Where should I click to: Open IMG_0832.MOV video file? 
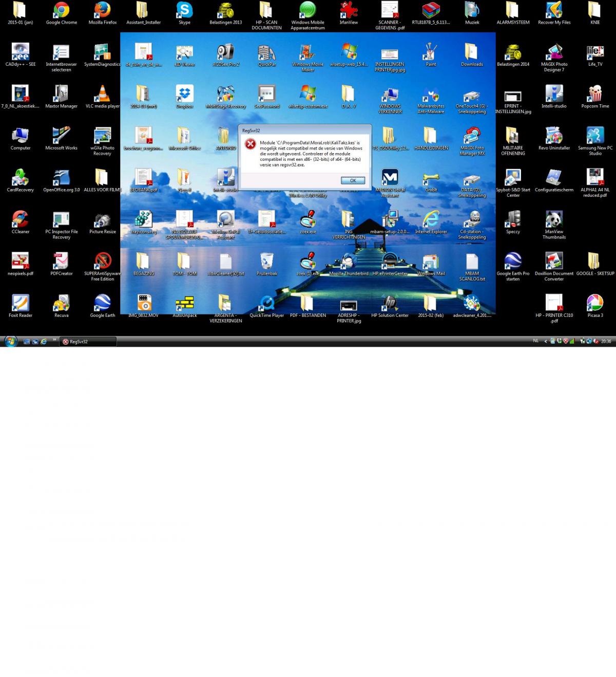coord(143,306)
